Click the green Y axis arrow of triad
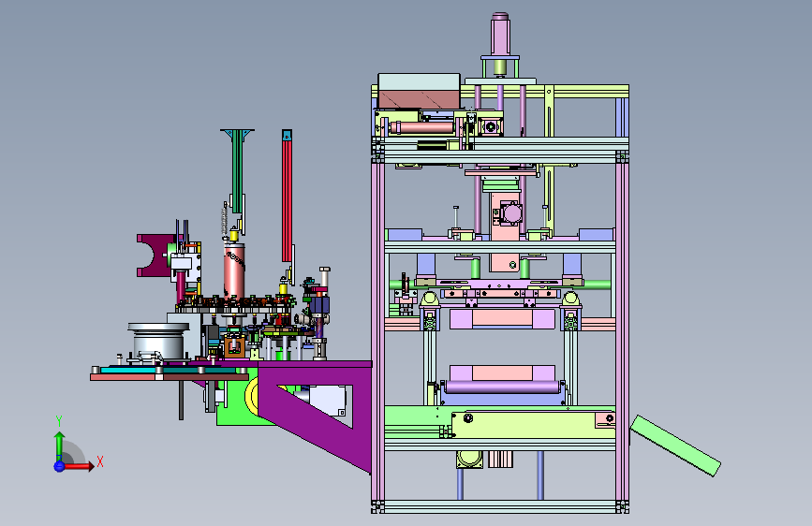 click(59, 446)
